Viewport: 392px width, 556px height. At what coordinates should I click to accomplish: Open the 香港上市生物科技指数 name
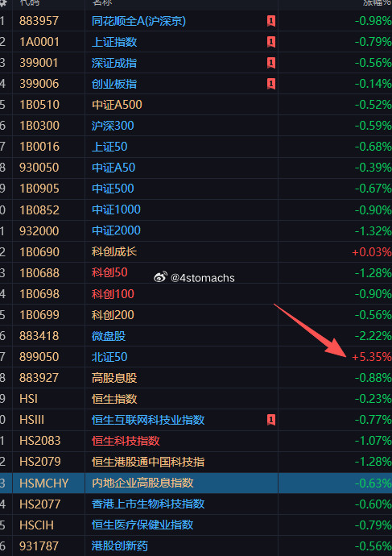[x=148, y=504]
